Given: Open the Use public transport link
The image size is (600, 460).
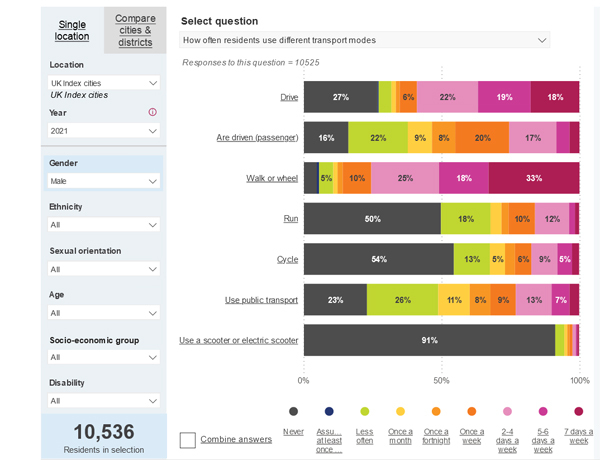Looking at the screenshot, I should 261,300.
